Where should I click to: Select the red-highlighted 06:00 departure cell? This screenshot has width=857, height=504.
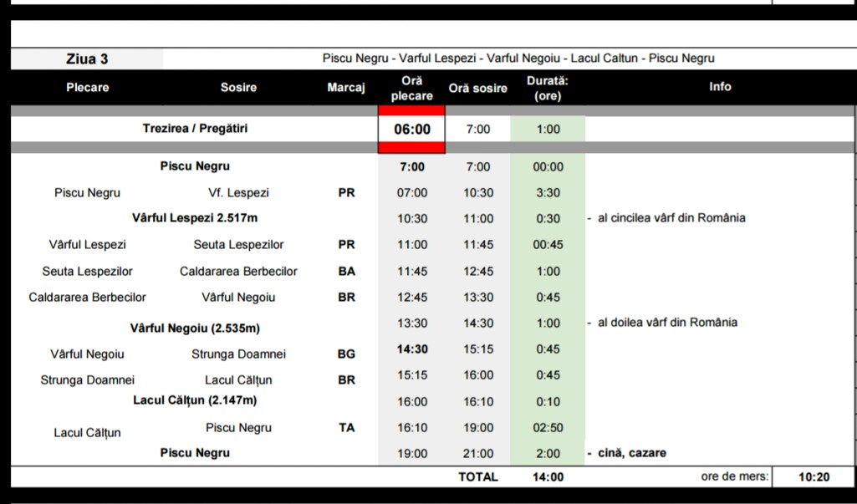click(411, 130)
